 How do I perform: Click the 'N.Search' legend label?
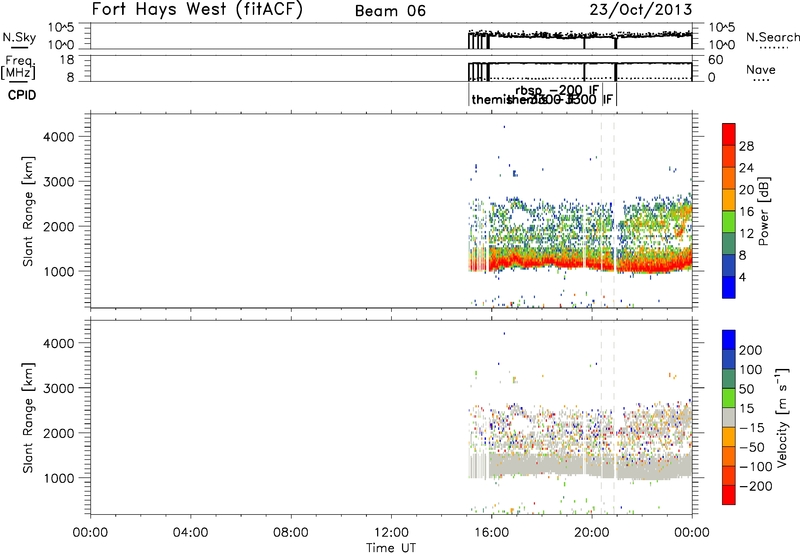(772, 37)
